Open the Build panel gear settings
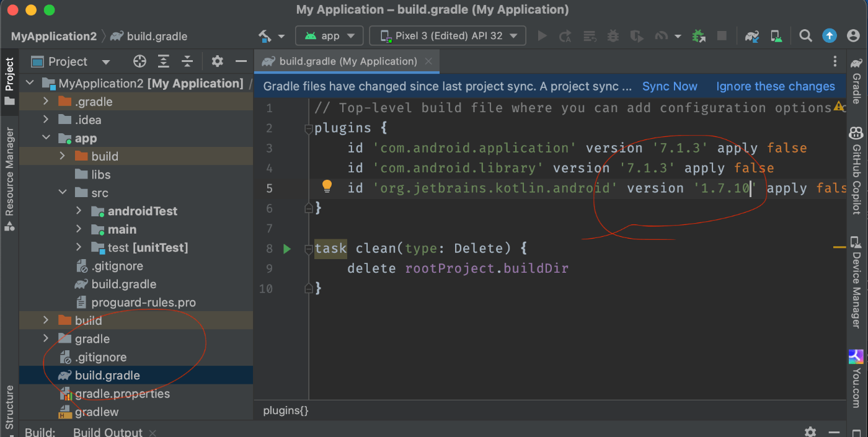This screenshot has width=868, height=437. click(810, 432)
